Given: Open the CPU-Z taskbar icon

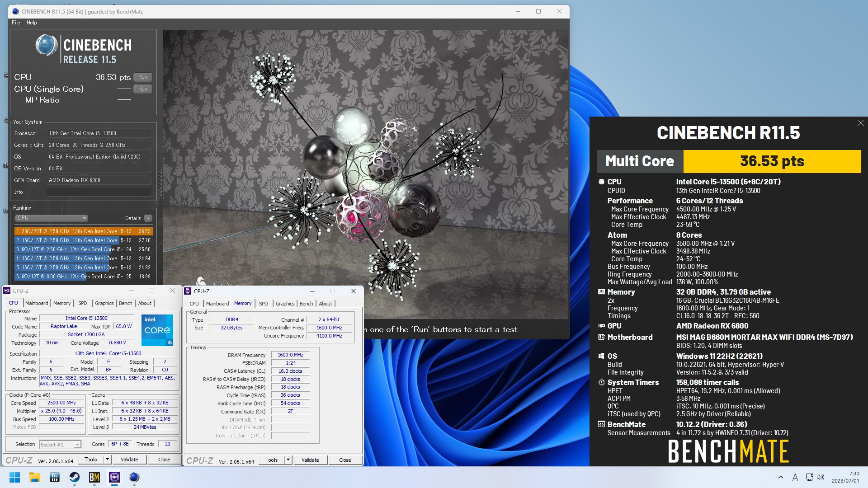Looking at the screenshot, I should 114,477.
